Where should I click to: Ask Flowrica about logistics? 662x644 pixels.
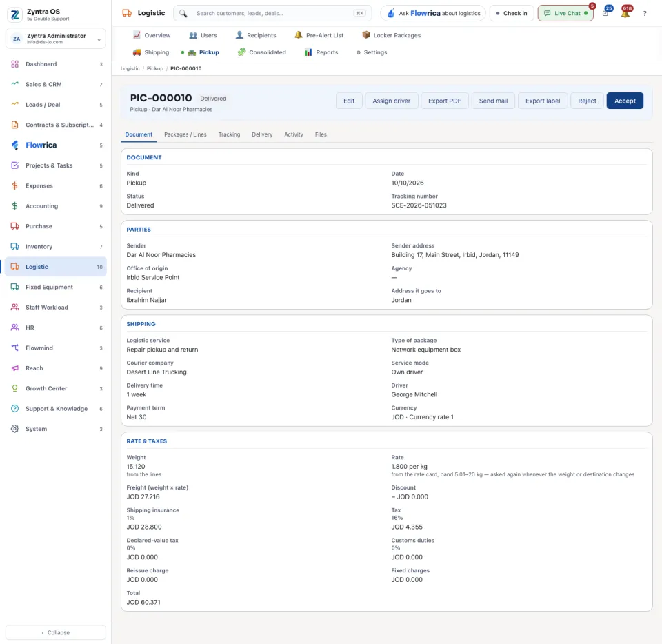[x=433, y=14]
